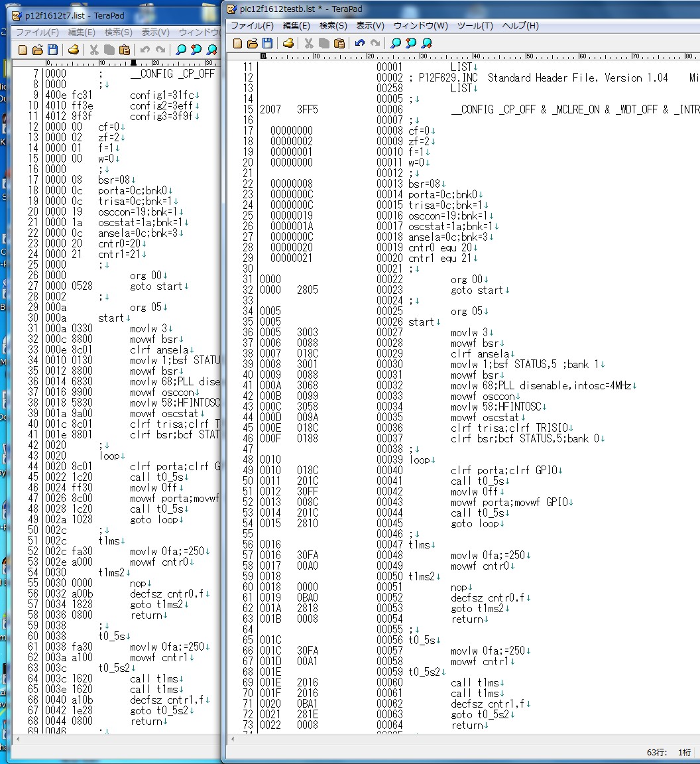Open ツール(T) menu in pic12f1612testb.lst window
The image size is (700, 764).
coord(475,26)
